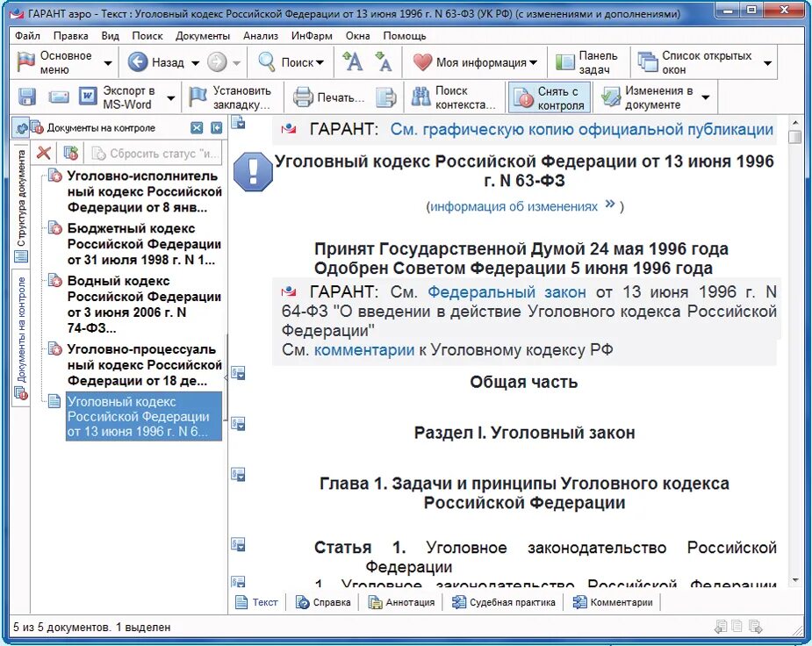Set a bookmark with Установить закладку
812x646 pixels.
coord(229,97)
